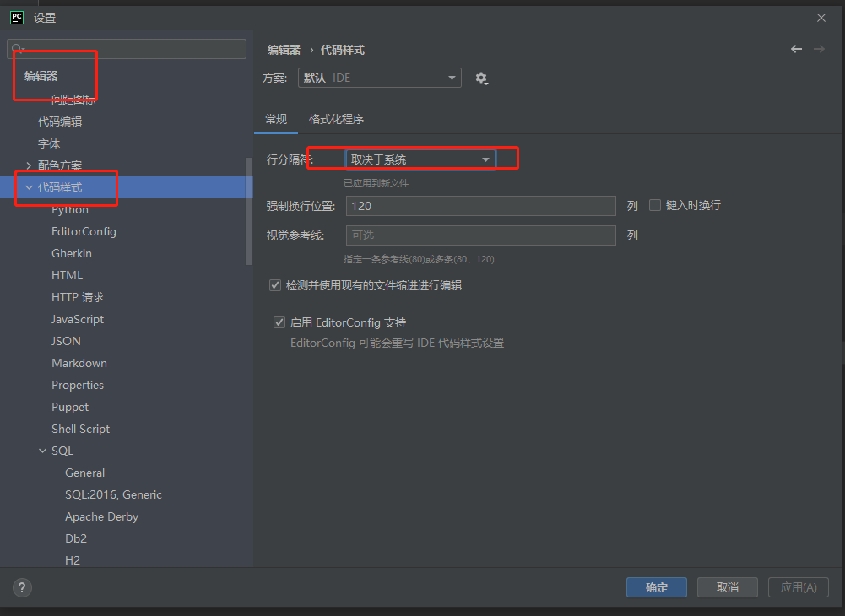
Task: Click the settings tree scrollbar
Action: pyautogui.click(x=249, y=211)
